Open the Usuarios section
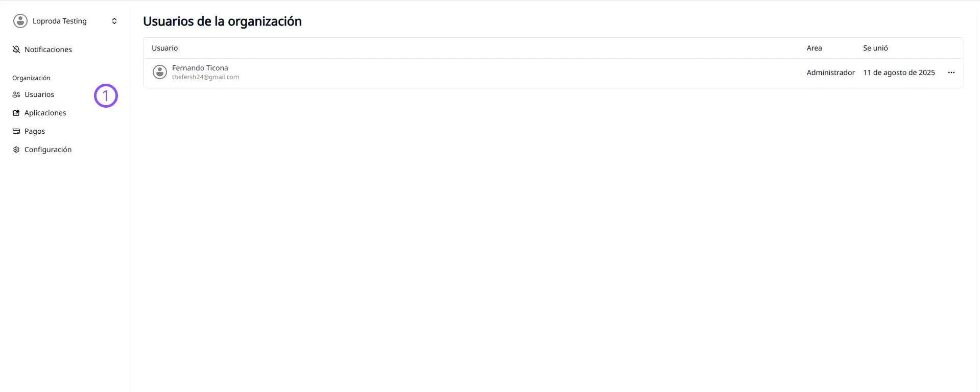Screen dimensions: 980x392 pyautogui.click(x=39, y=94)
